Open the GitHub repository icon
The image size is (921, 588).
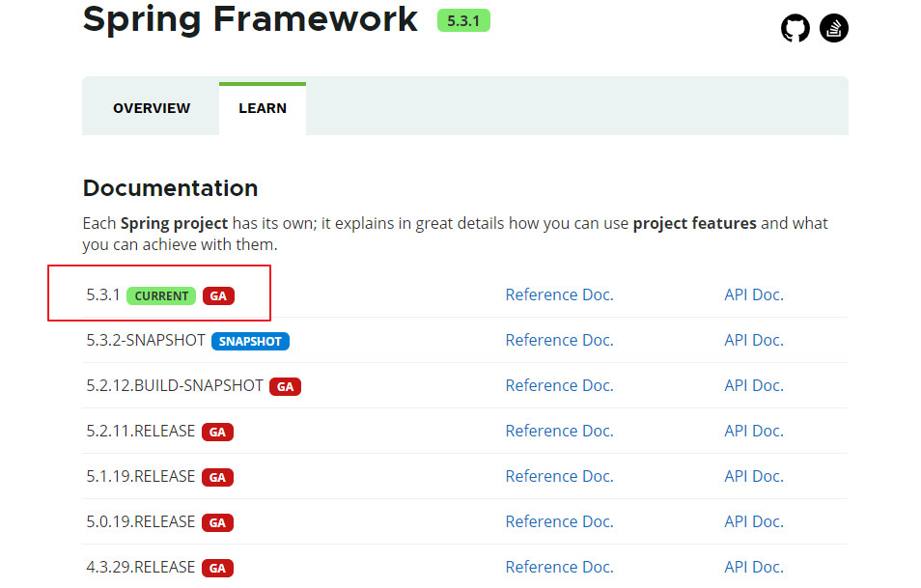point(795,28)
